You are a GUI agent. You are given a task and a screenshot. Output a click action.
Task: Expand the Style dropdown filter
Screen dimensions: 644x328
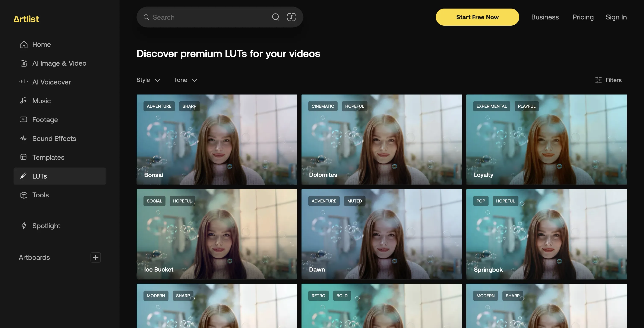point(148,80)
